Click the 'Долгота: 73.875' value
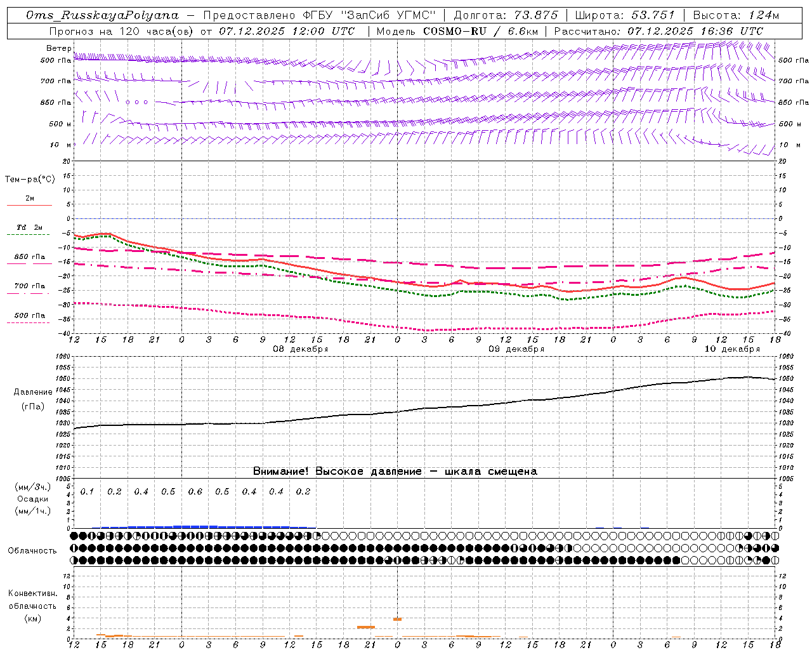Viewport: 812px width, 650px height. pyautogui.click(x=506, y=15)
